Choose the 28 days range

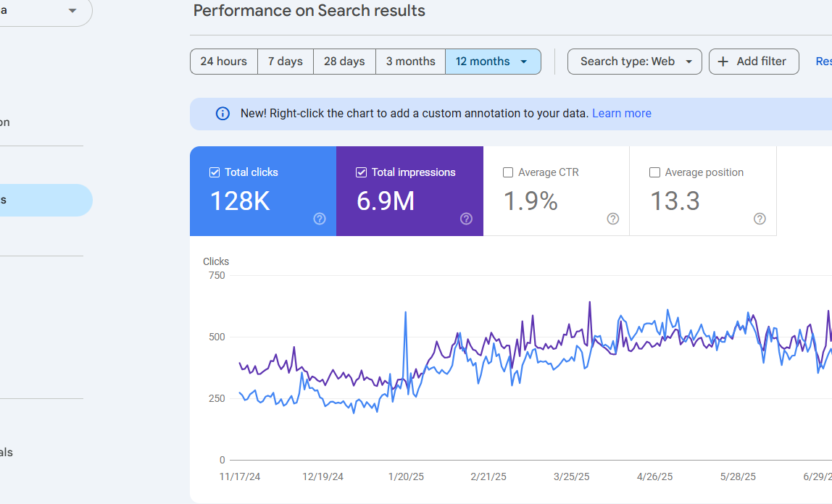pos(344,62)
